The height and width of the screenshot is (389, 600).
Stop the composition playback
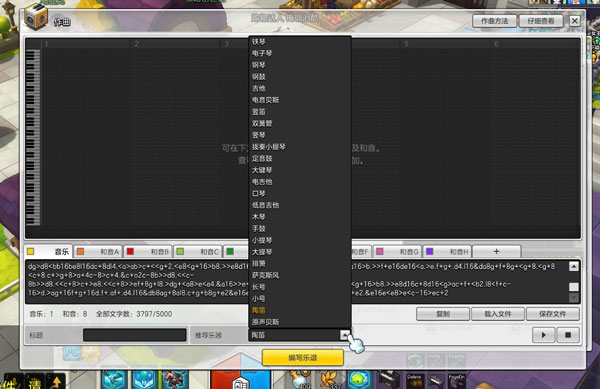(x=568, y=335)
